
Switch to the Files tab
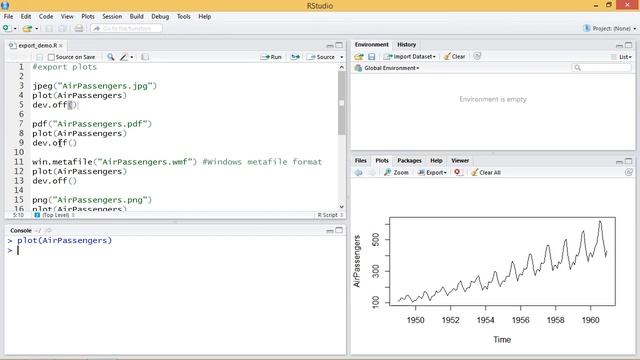coord(360,160)
